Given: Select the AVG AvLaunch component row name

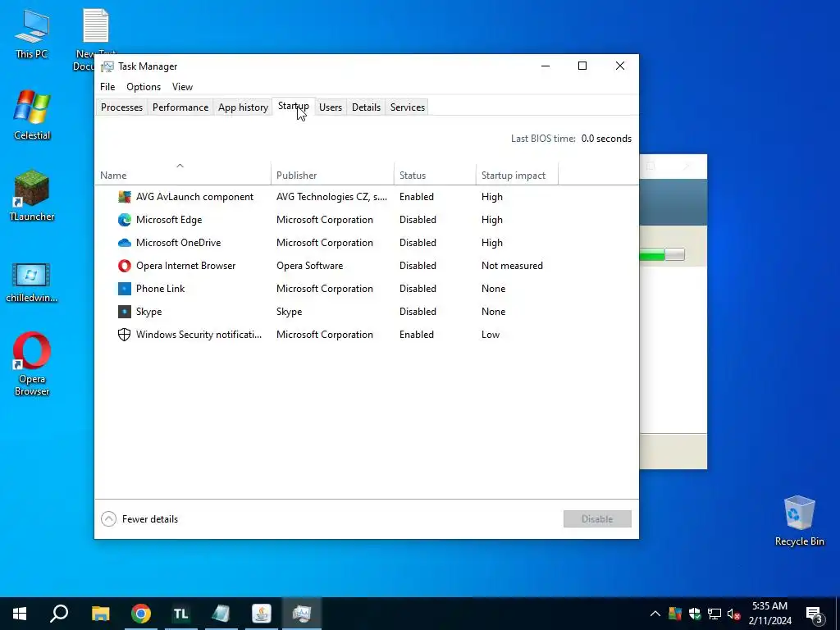Looking at the screenshot, I should (194, 197).
